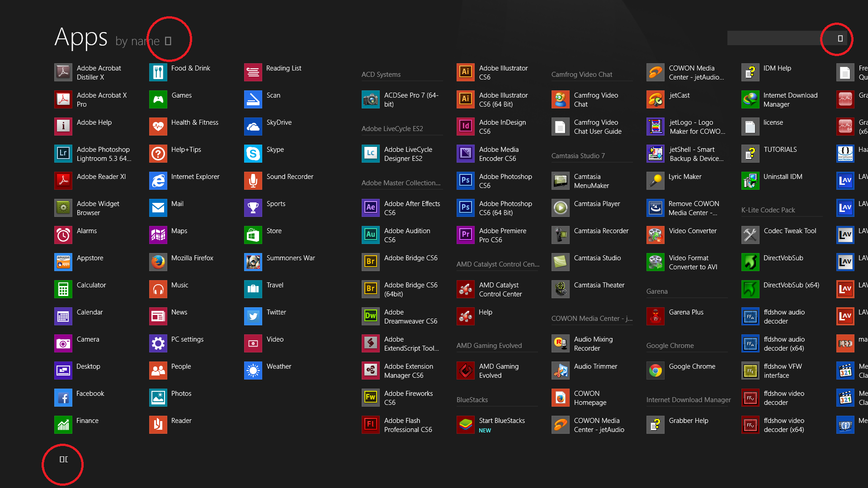Image resolution: width=868 pixels, height=488 pixels.
Task: Open Adobe Illustrator CS6 (64 Bit)
Action: [465, 99]
